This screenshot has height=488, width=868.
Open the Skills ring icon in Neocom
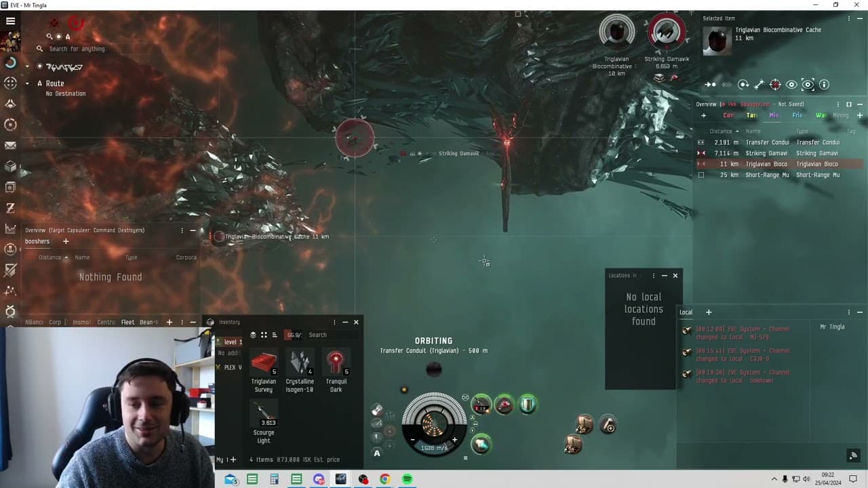(x=10, y=62)
